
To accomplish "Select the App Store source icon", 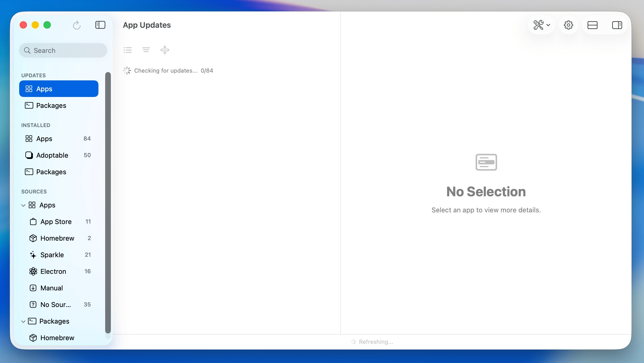I will click(33, 221).
